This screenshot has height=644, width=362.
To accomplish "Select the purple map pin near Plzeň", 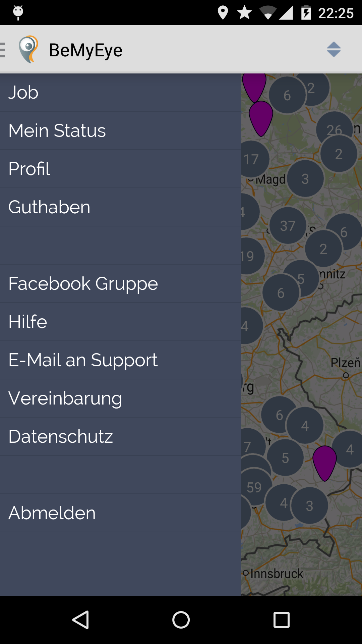I will (x=324, y=463).
